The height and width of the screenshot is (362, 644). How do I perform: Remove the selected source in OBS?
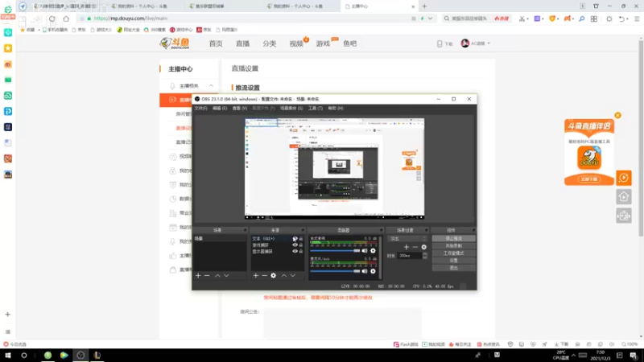(265, 275)
